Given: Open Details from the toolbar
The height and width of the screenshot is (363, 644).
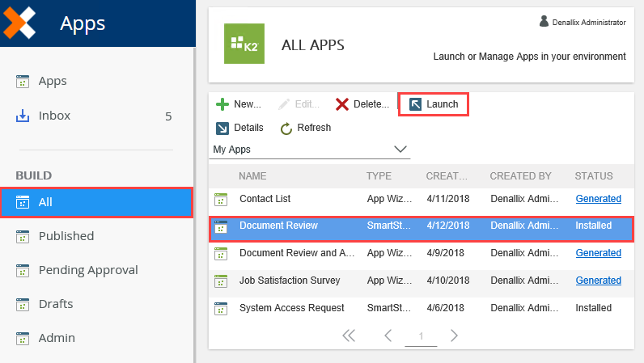Looking at the screenshot, I should click(239, 128).
